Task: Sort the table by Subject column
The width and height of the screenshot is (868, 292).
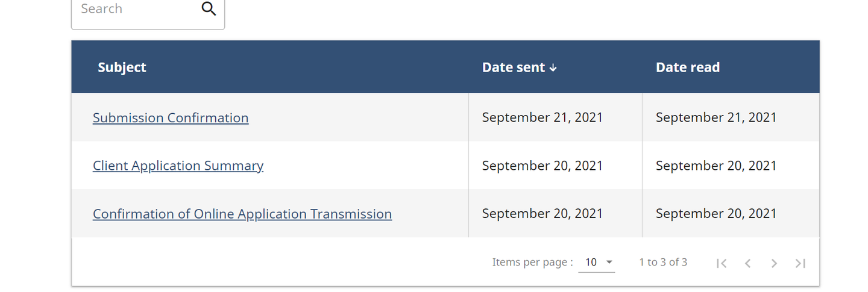Action: [122, 67]
